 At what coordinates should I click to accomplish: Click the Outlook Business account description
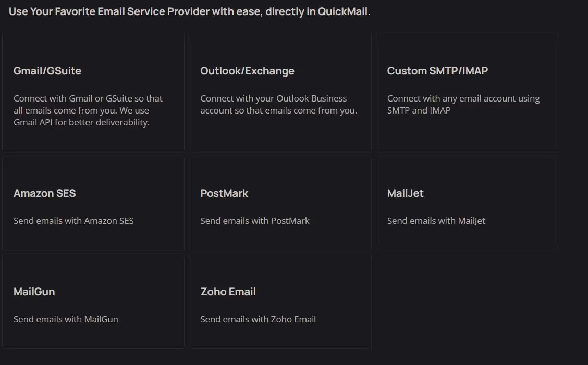(278, 104)
